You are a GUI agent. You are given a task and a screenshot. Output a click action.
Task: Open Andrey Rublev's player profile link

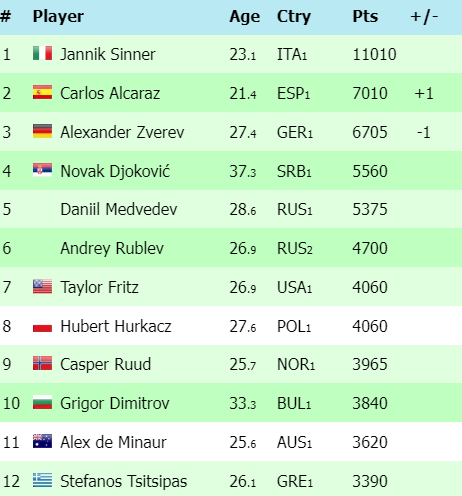tap(112, 248)
